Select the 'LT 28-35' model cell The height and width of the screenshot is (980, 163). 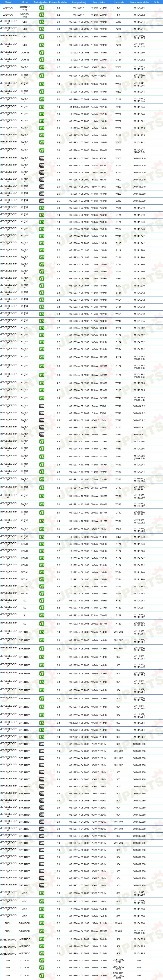pos(24,961)
